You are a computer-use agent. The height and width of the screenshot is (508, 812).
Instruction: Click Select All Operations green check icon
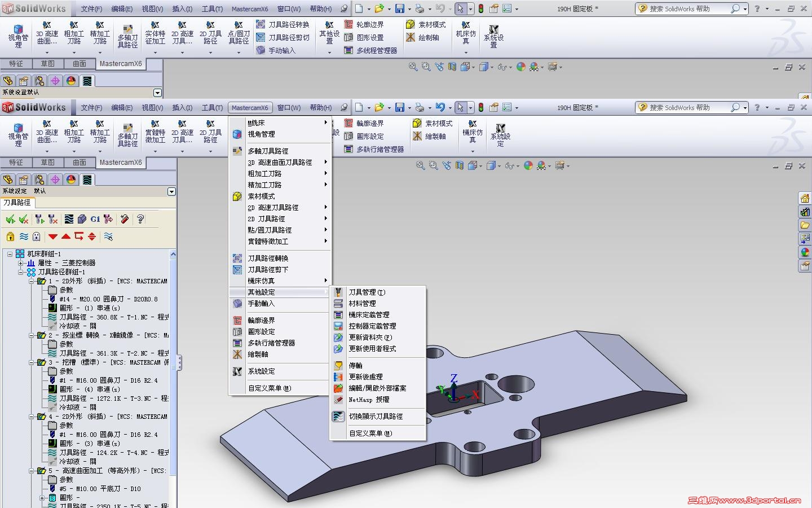[10, 219]
